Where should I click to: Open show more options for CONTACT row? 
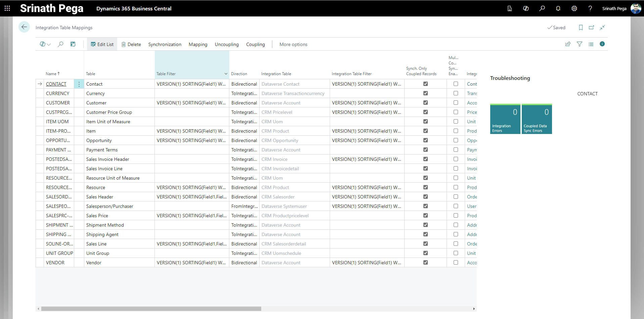[79, 84]
